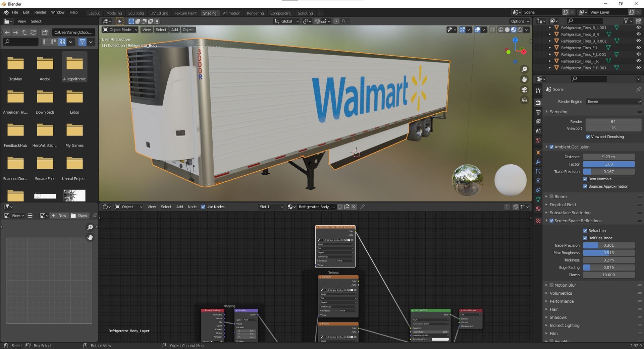Go to parent directory in file browser
Screen dimensions: 644x349
pyautogui.click(x=24, y=33)
